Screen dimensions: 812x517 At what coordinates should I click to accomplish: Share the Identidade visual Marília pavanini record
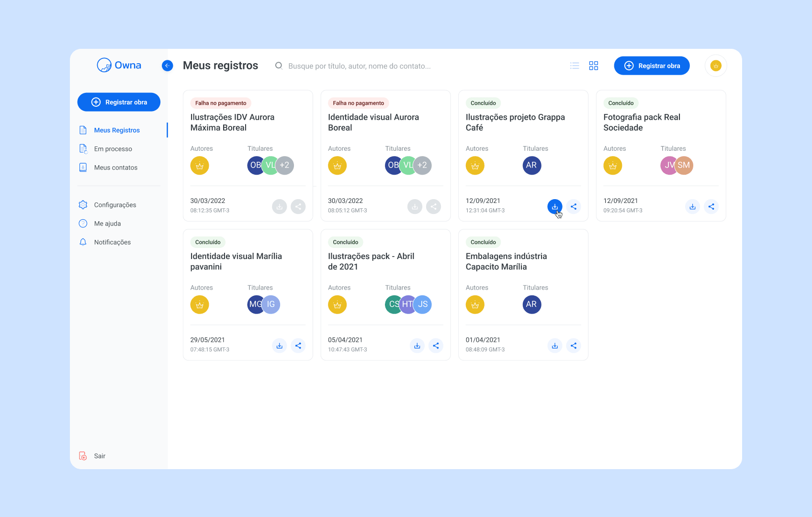click(x=298, y=346)
